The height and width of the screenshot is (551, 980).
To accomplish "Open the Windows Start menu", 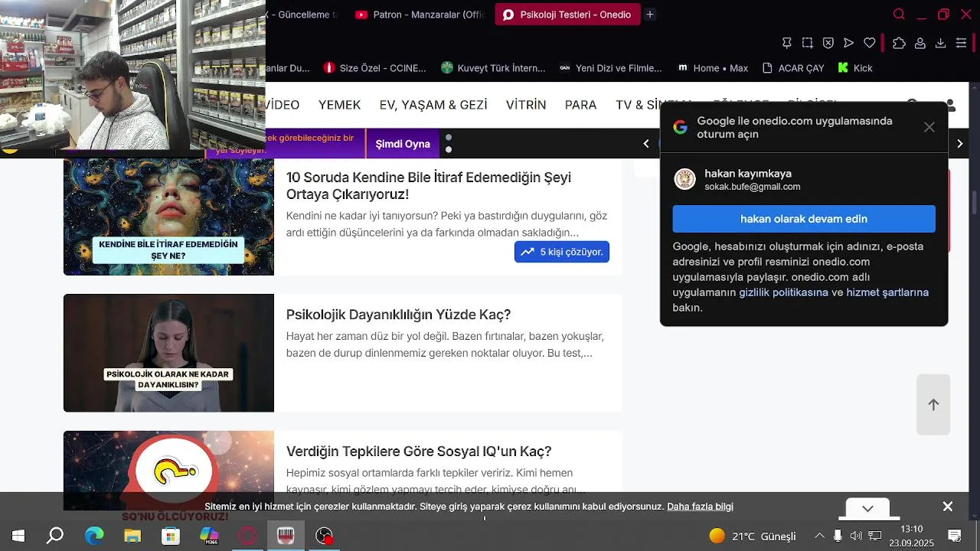I will point(18,536).
